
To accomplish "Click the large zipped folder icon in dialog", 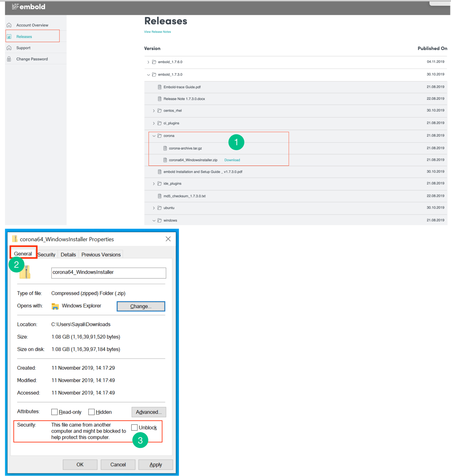I will 25,272.
